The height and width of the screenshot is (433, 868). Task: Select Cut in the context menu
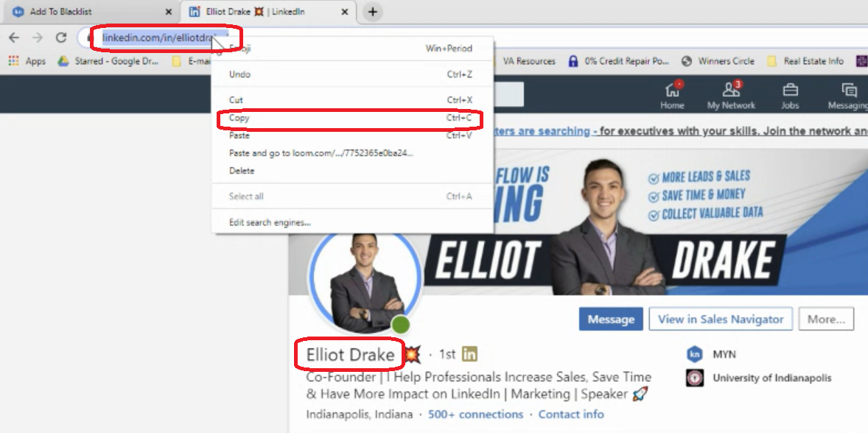[353, 100]
